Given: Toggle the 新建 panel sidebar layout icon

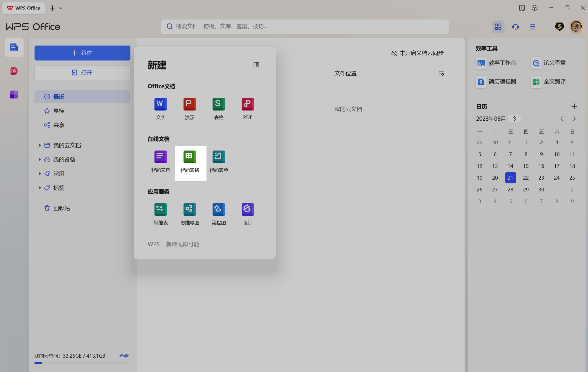Looking at the screenshot, I should tap(256, 65).
